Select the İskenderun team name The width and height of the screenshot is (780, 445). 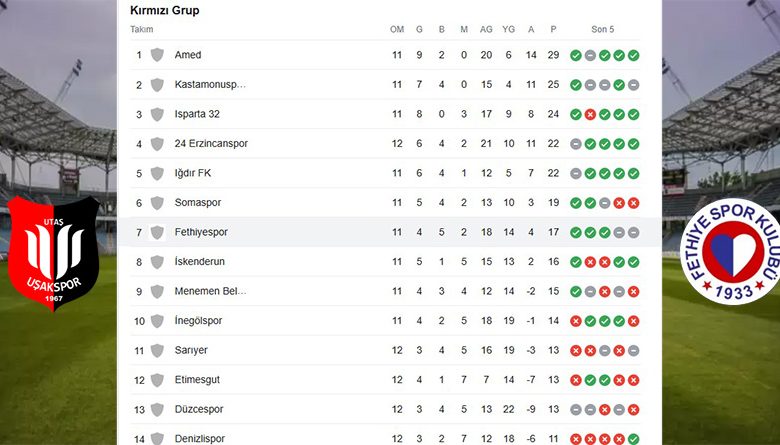click(x=200, y=262)
